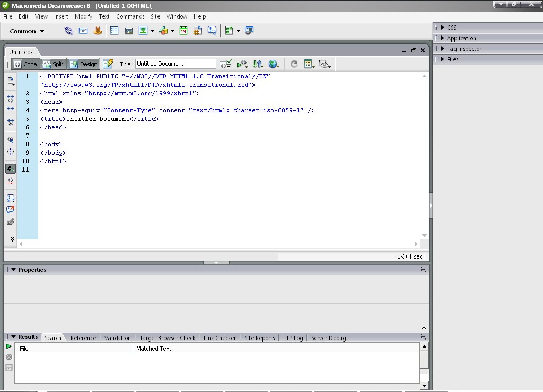Click the Insert Date calendar icon
This screenshot has width=543, height=392.
(183, 31)
